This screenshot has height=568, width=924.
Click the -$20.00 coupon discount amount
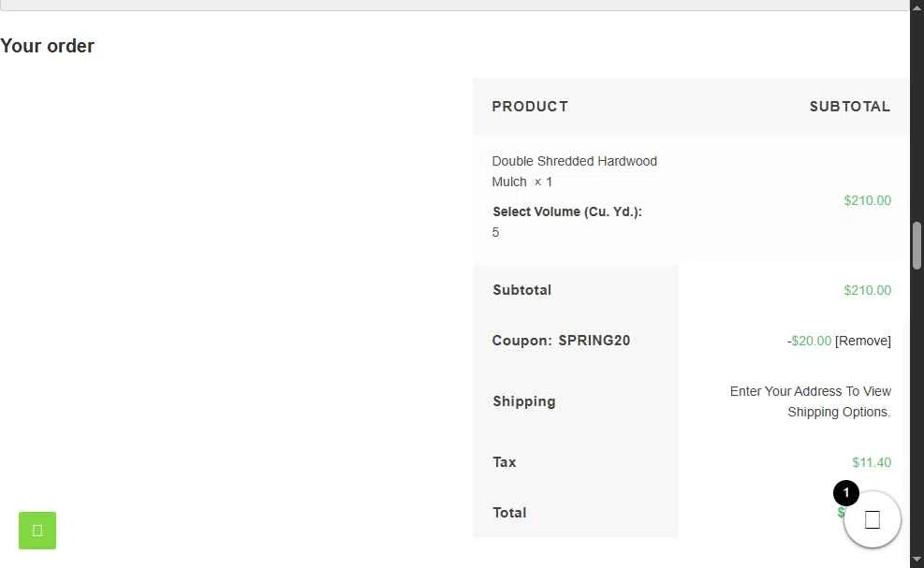click(x=809, y=341)
